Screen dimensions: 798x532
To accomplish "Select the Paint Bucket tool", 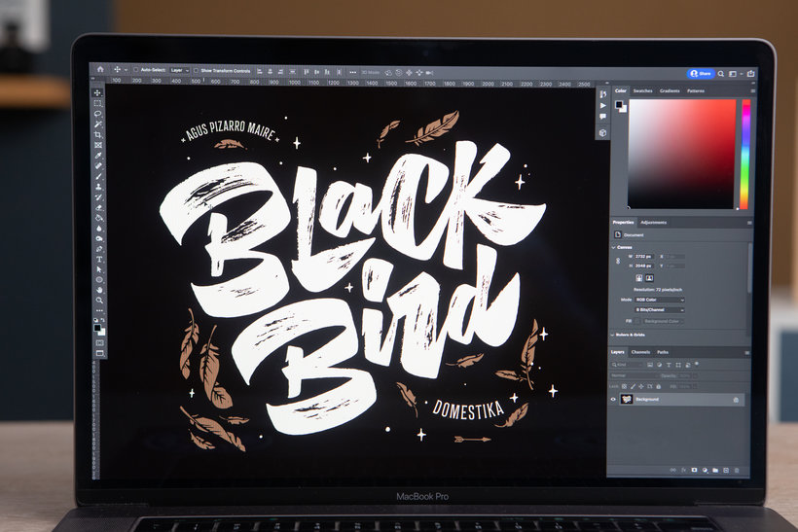I will point(98,218).
